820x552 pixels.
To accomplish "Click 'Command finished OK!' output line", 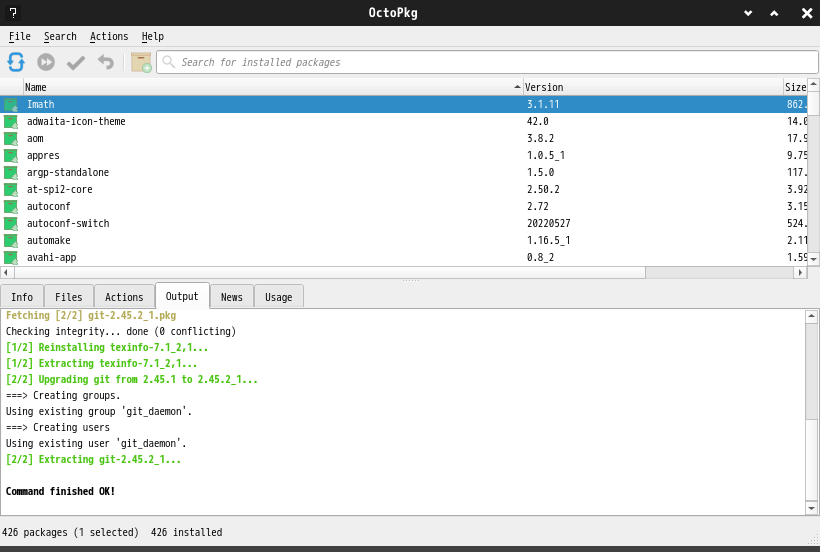I will 60,491.
